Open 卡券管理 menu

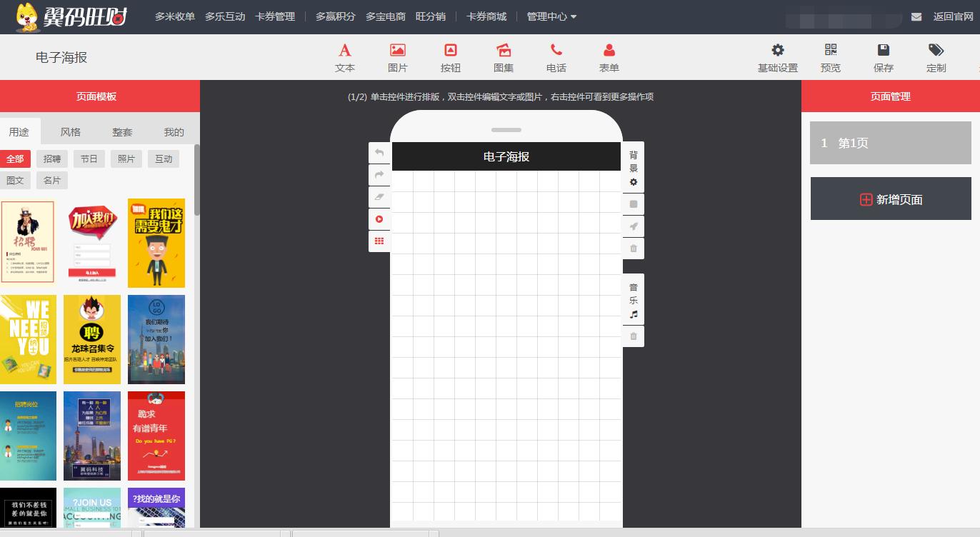(275, 16)
